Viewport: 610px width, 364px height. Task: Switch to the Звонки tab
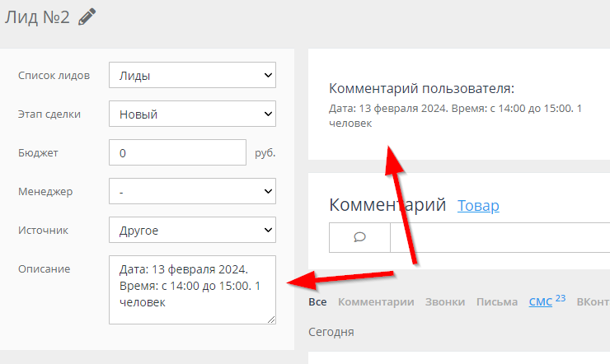click(445, 302)
